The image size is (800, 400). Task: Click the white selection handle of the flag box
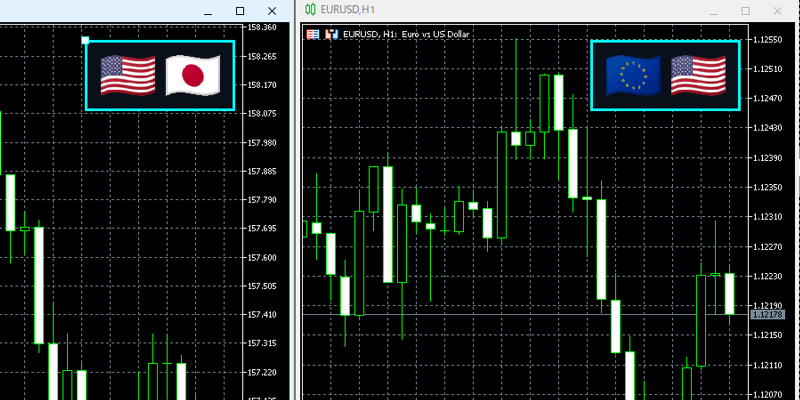[x=85, y=40]
